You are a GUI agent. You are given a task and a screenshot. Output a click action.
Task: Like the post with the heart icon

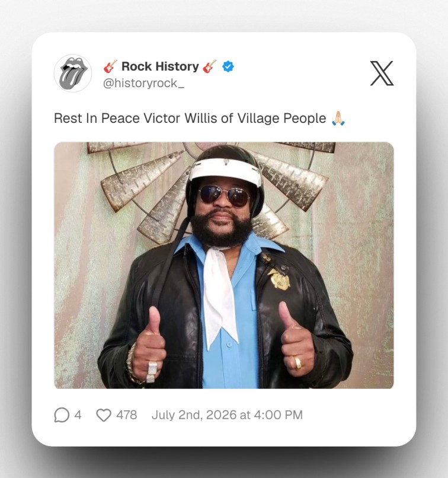(104, 415)
